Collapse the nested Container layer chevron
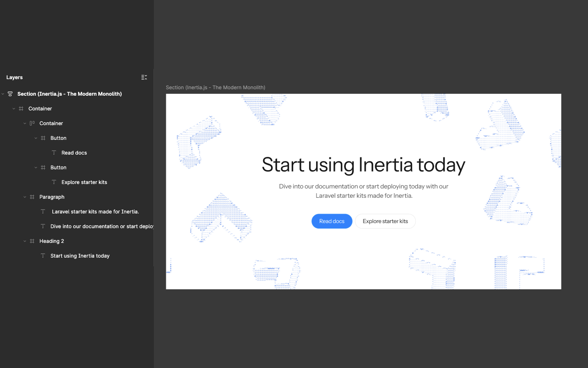Image resolution: width=588 pixels, height=368 pixels. (x=25, y=123)
